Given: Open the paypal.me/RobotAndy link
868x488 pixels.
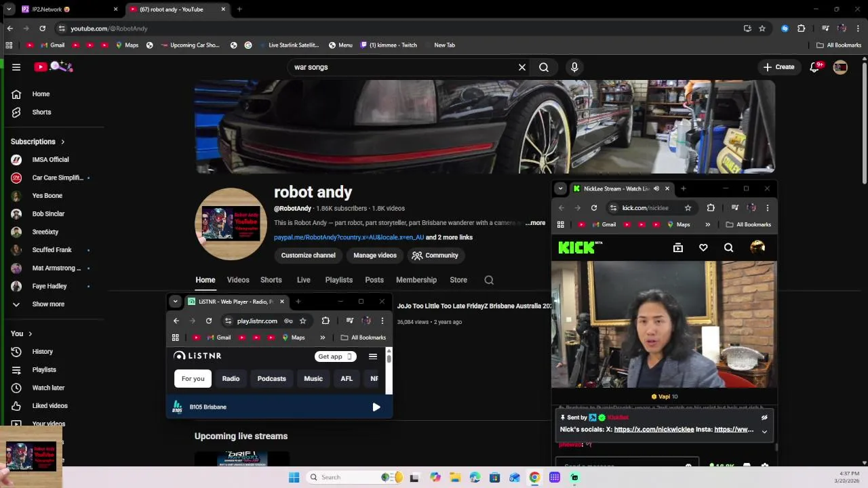Looking at the screenshot, I should pyautogui.click(x=349, y=237).
